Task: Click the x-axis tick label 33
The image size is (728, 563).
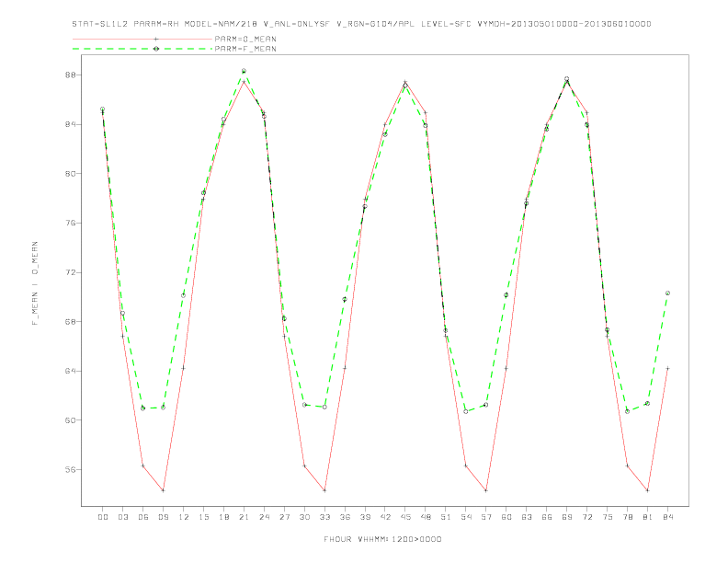Action: pyautogui.click(x=325, y=517)
